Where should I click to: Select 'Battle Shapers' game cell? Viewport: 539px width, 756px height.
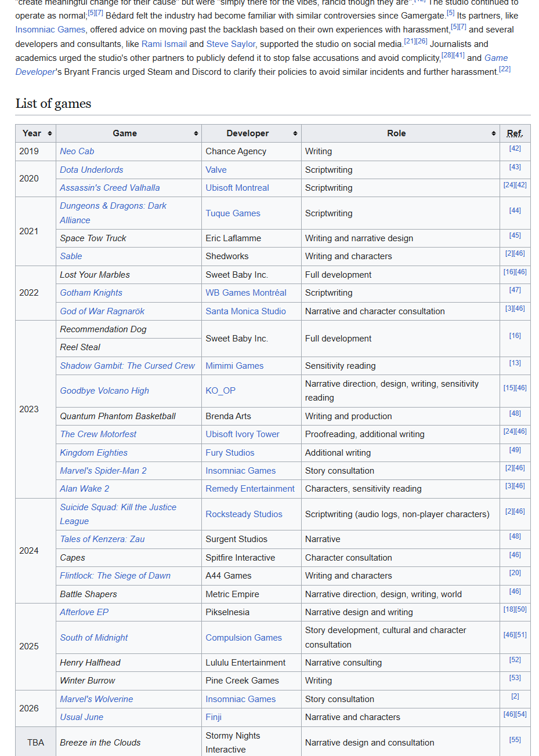pos(129,594)
